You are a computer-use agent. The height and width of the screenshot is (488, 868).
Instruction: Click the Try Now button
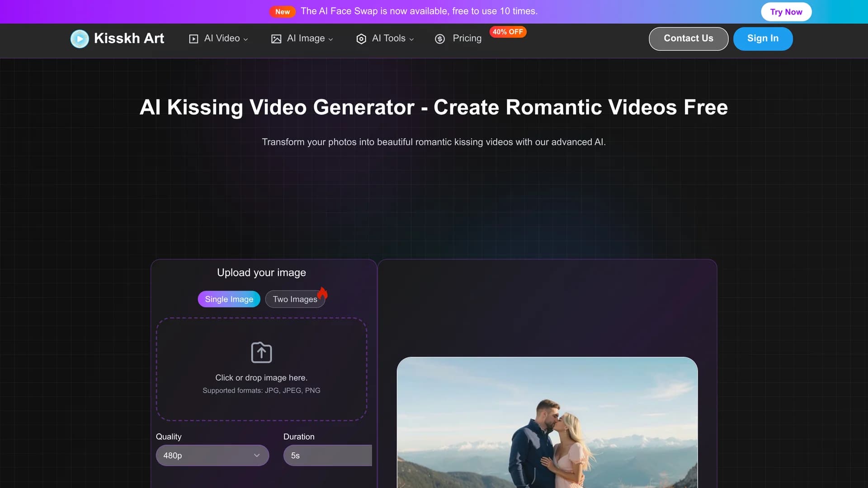pos(786,12)
